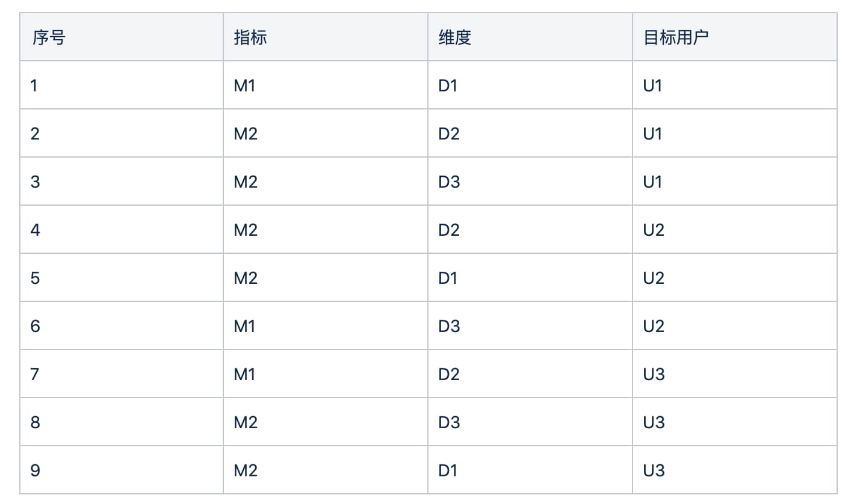Click the U3 cell in row 7

tap(654, 374)
